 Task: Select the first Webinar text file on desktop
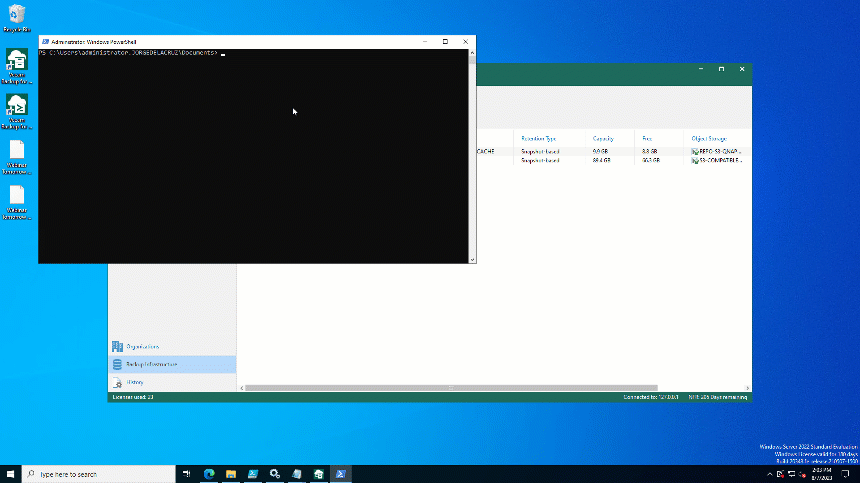16,157
